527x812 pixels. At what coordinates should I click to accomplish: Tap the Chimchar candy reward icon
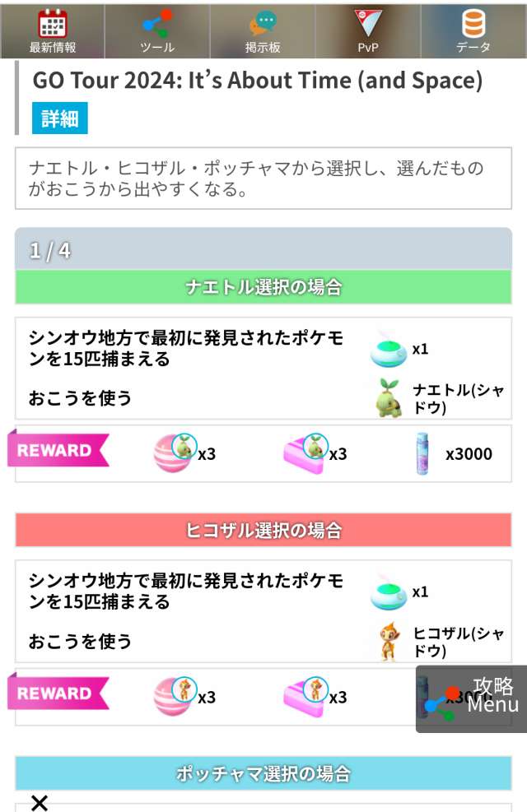click(172, 696)
